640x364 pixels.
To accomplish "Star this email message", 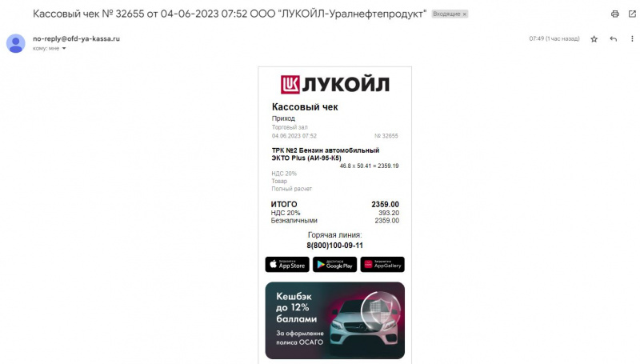I will (x=594, y=38).
